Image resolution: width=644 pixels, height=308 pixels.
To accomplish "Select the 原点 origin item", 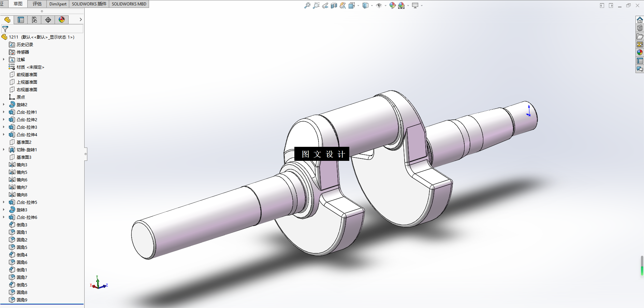I will 17,97.
